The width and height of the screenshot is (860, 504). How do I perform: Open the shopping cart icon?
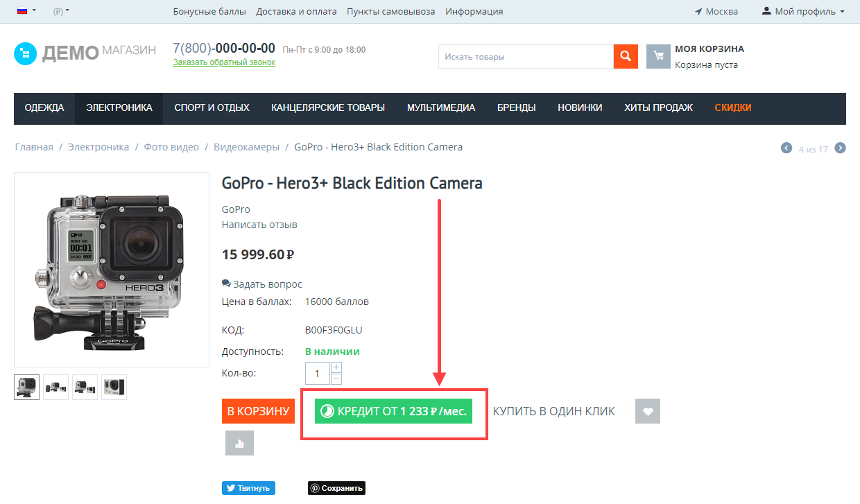point(658,57)
